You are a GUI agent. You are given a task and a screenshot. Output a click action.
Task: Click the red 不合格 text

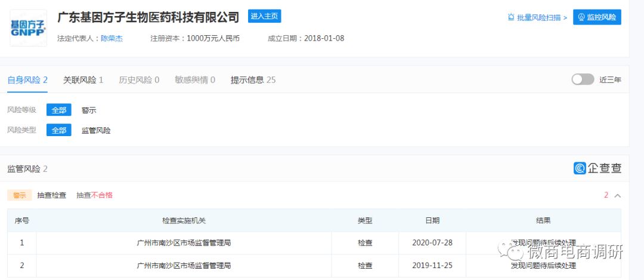tap(102, 195)
